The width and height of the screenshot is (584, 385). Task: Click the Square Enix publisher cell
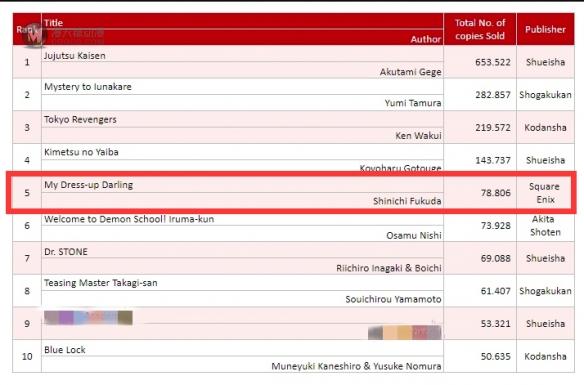[x=545, y=193]
